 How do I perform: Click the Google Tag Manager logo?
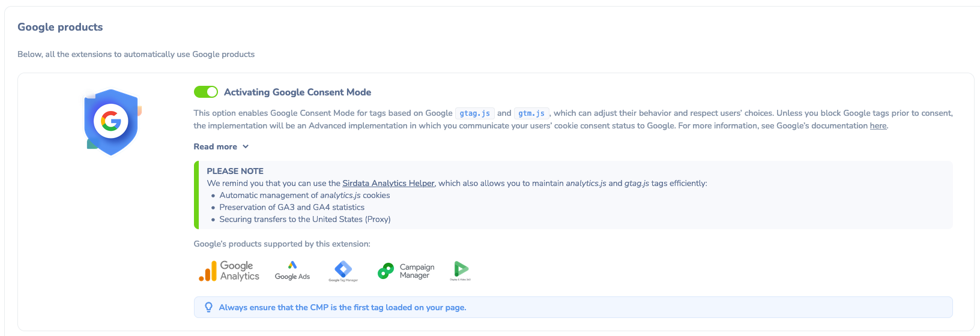(343, 271)
